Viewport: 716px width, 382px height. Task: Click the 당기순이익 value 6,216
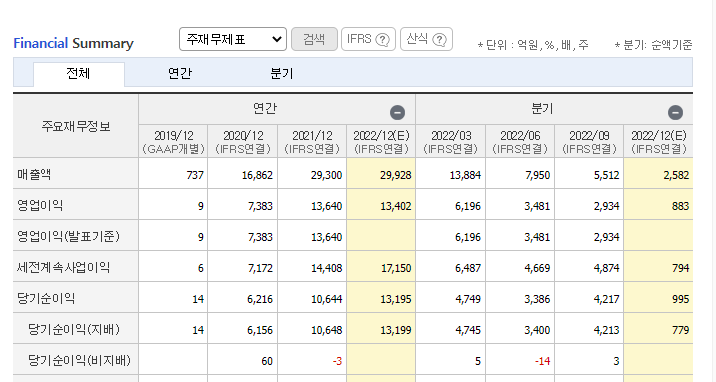(x=260, y=299)
